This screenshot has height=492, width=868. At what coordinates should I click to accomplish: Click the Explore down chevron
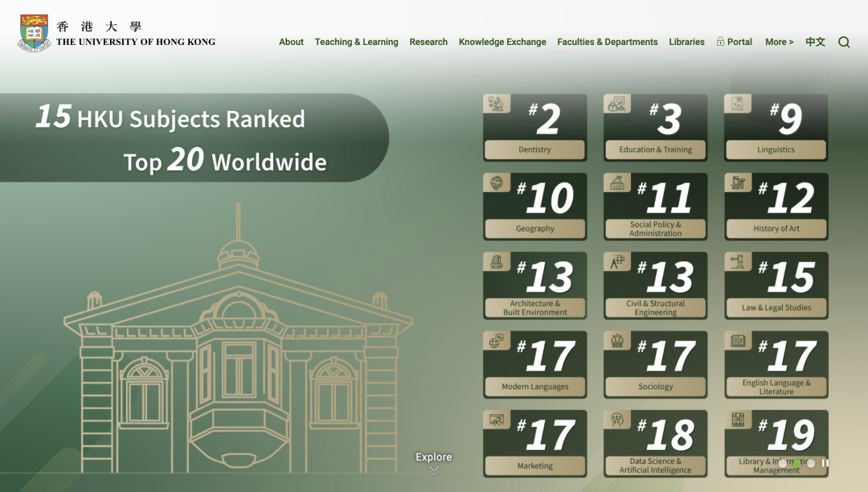coord(434,470)
